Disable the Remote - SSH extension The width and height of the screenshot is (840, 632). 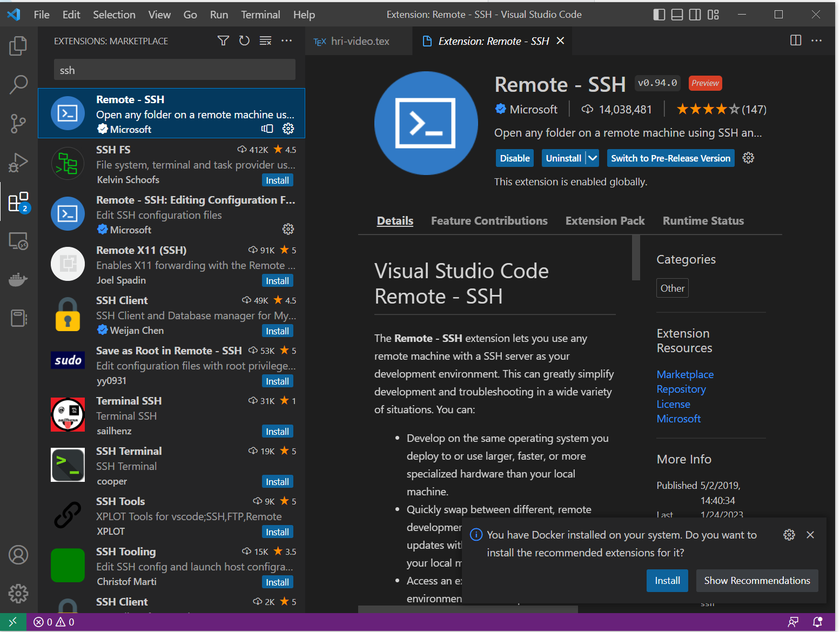click(x=515, y=158)
